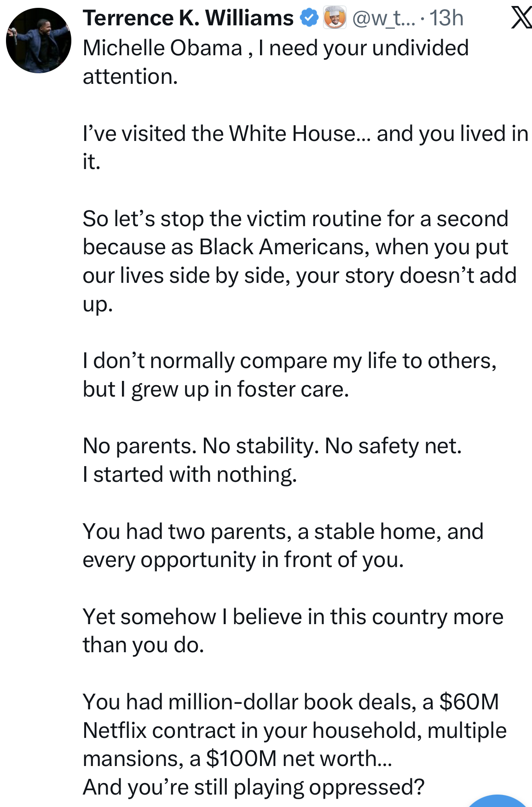Click the "Michelle Obama, I need your undivided" line
Screen dimensions: 532x807
pyautogui.click(x=275, y=48)
